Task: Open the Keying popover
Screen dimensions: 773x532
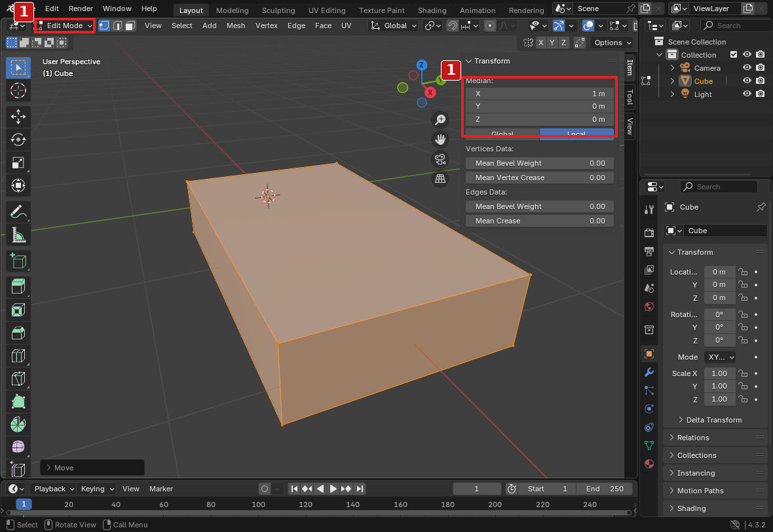Action: [97, 489]
